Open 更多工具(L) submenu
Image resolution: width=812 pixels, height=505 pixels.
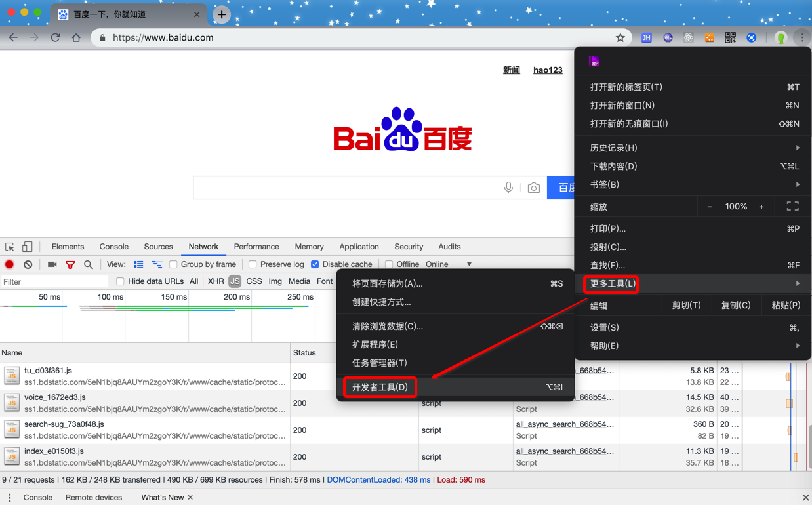693,283
